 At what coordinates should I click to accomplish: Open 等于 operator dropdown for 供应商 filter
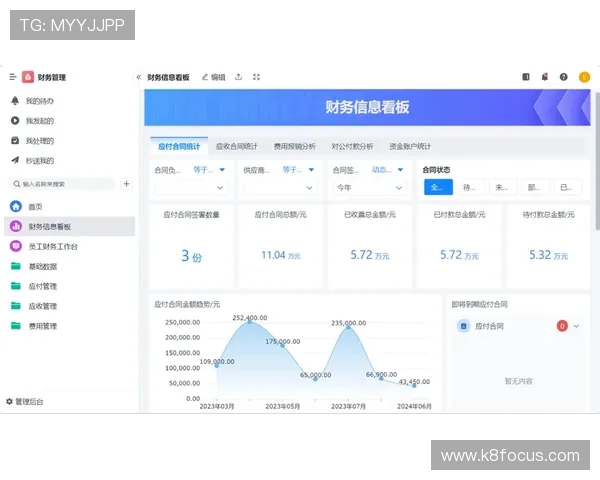(x=298, y=170)
